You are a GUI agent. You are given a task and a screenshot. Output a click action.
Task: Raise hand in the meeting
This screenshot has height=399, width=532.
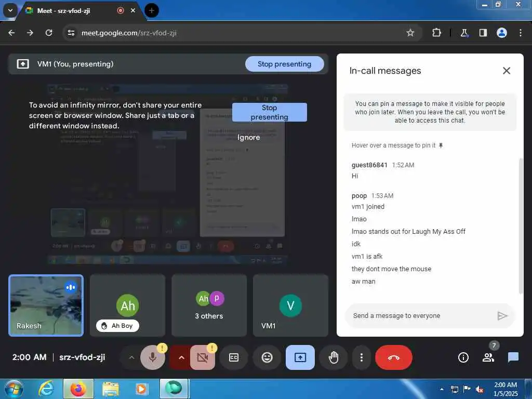click(x=334, y=357)
